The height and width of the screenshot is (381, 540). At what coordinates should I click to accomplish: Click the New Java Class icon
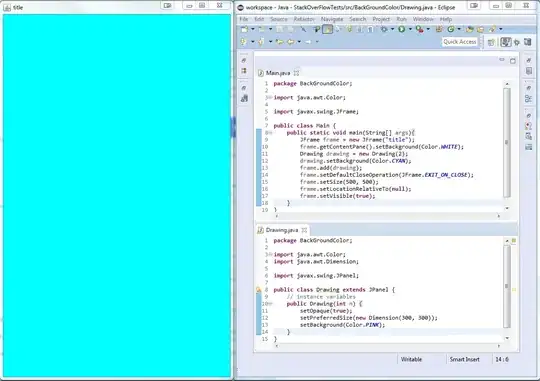450,29
